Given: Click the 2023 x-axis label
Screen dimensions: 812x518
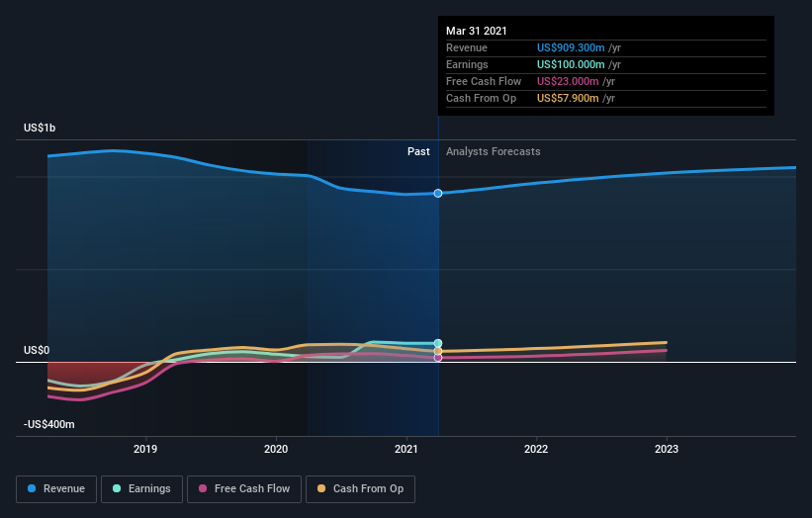Looking at the screenshot, I should click(x=667, y=449).
